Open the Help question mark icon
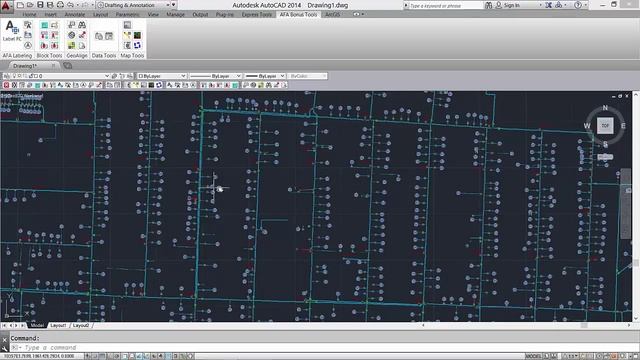Screen dimensions: 640x360 [x=578, y=5]
